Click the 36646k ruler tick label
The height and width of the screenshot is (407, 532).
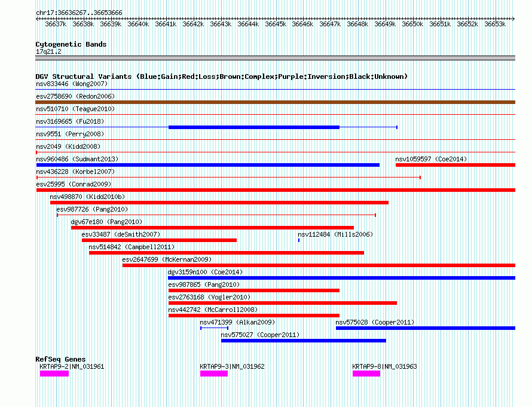pyautogui.click(x=302, y=24)
